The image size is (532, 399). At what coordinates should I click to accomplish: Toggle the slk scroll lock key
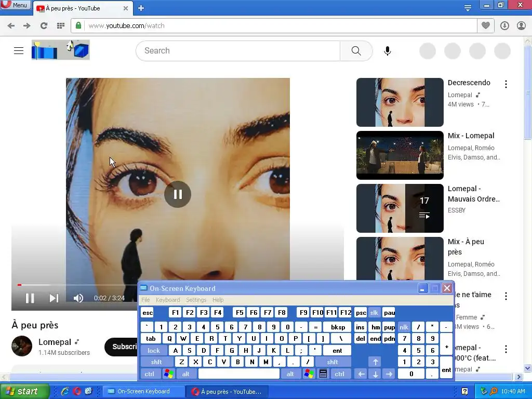point(374,313)
